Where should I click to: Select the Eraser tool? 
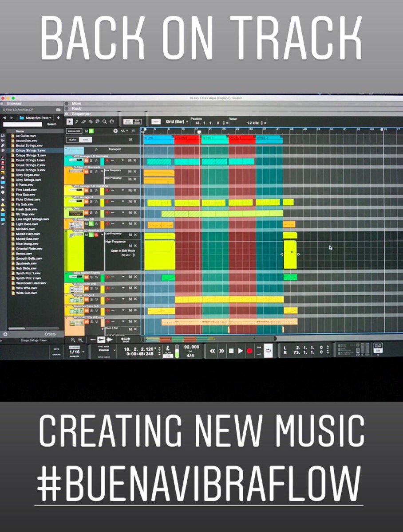[x=83, y=121]
